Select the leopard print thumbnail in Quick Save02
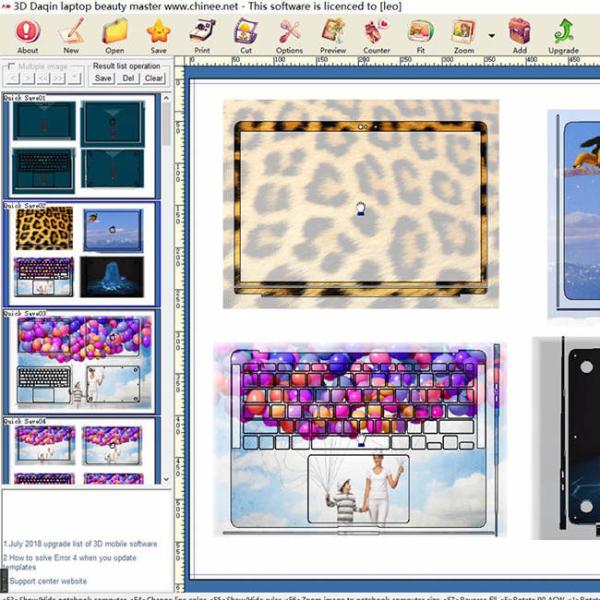 [44, 229]
